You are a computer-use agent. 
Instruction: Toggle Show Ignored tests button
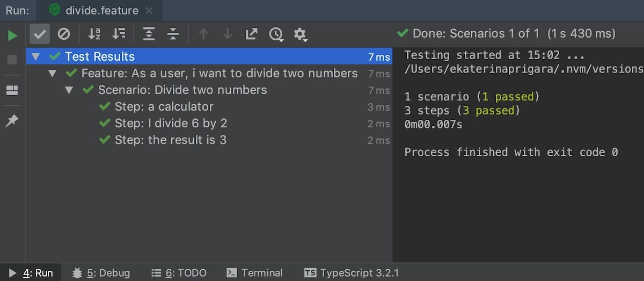64,34
